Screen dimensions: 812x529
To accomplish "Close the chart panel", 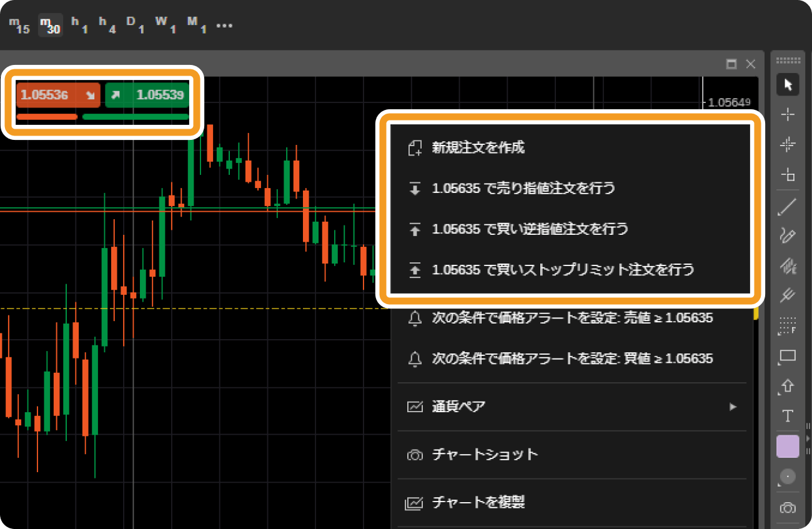I will [x=751, y=64].
